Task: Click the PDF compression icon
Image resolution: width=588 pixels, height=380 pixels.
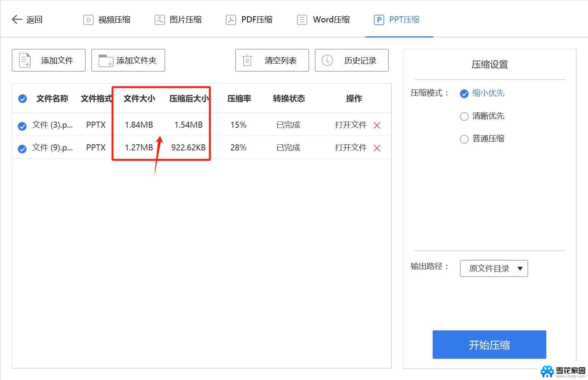Action: tap(231, 20)
